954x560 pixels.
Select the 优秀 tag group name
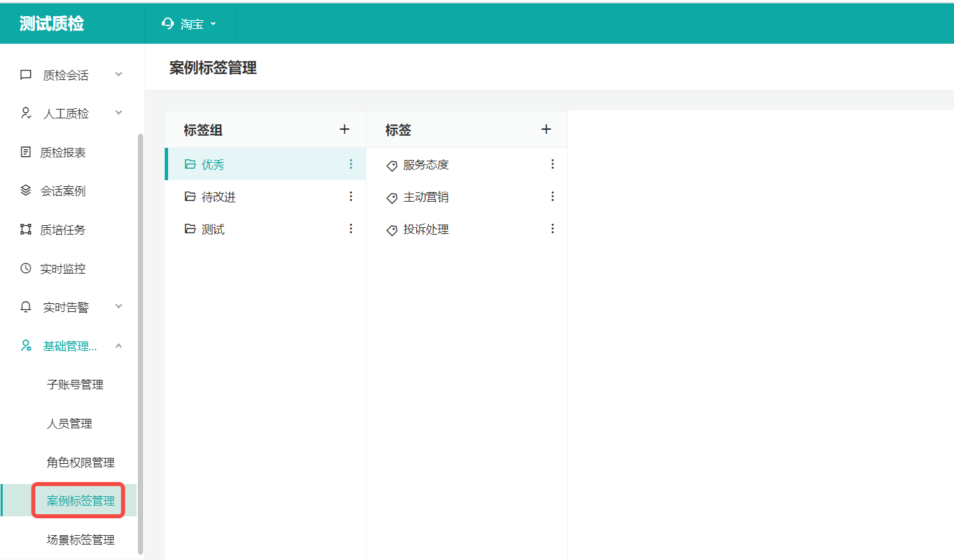tap(213, 165)
